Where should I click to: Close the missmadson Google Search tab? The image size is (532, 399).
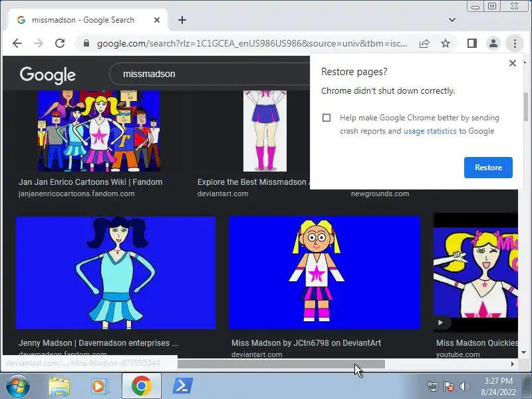pyautogui.click(x=157, y=20)
